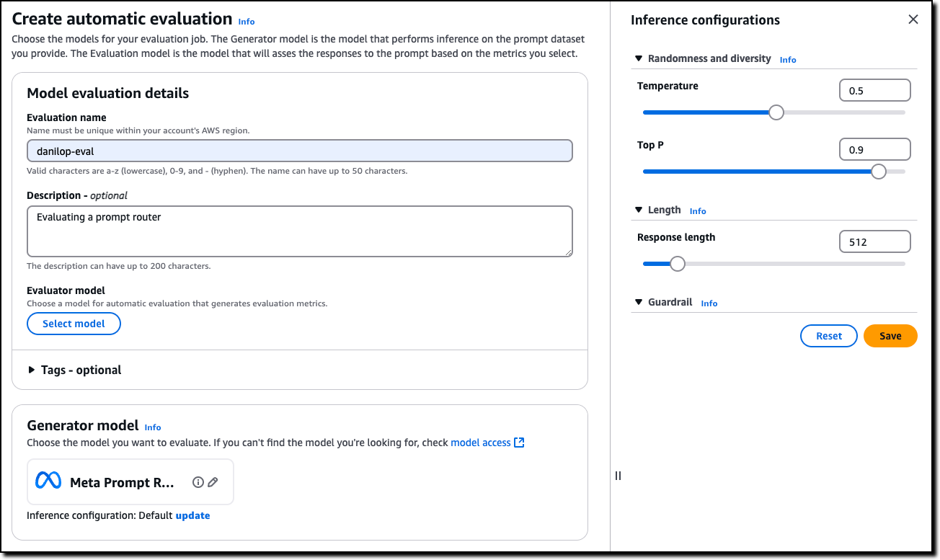The image size is (940, 560).
Task: Click the panel resize handle icon
Action: [618, 476]
